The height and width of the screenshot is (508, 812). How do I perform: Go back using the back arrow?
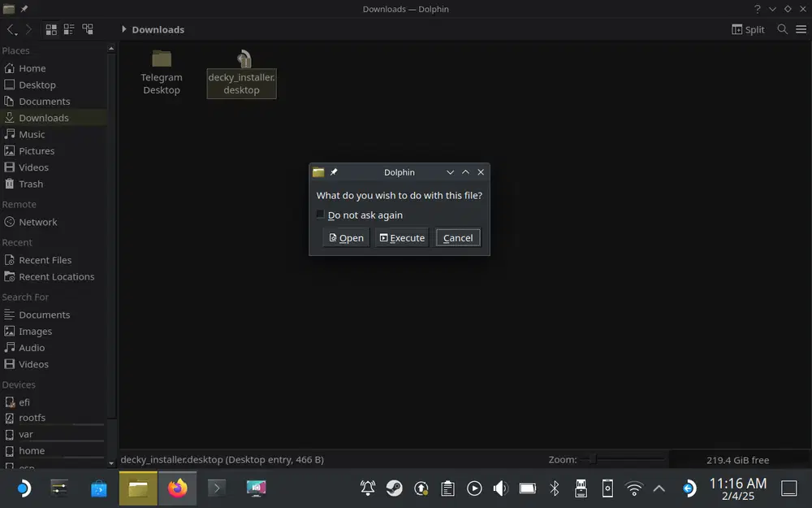[x=12, y=29]
